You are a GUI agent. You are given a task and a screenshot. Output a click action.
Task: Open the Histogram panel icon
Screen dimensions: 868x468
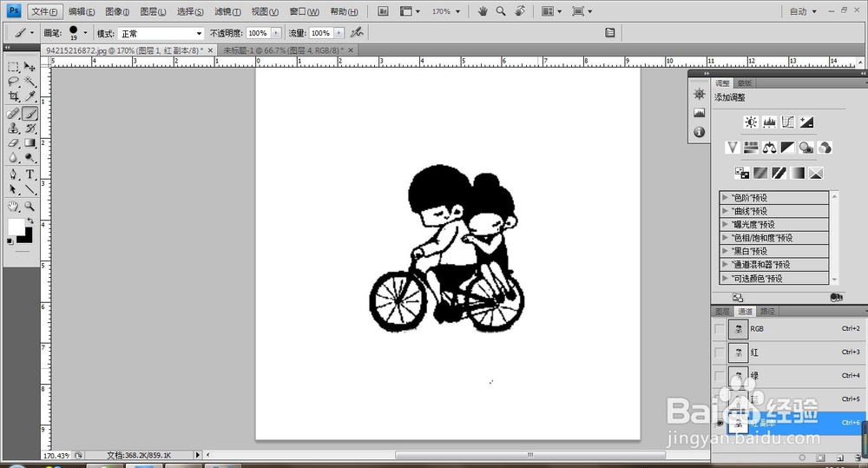(699, 113)
